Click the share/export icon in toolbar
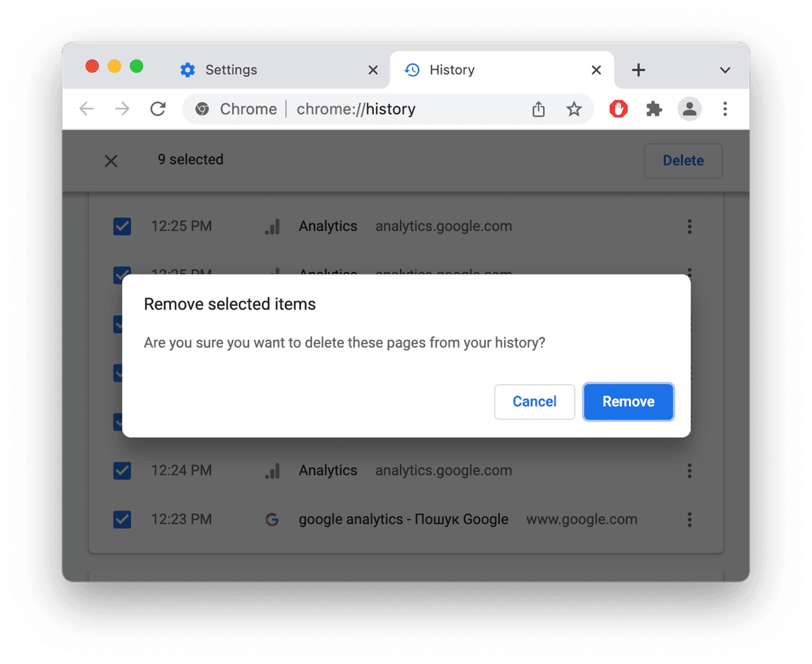812x664 pixels. [538, 109]
